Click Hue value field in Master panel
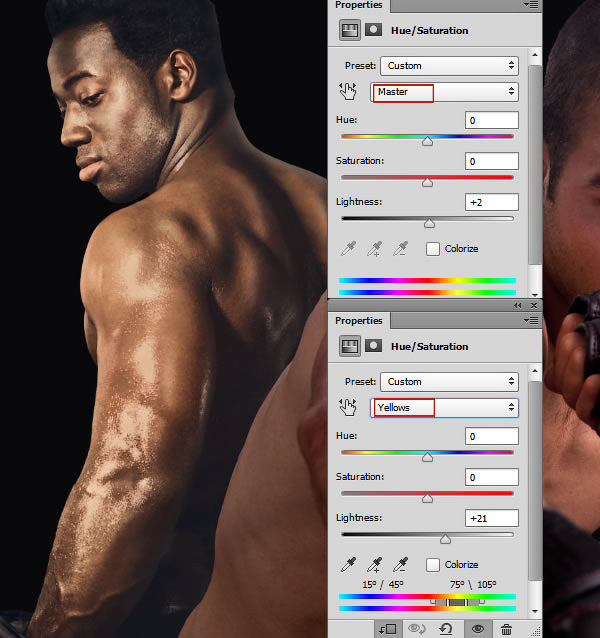Screen dimensions: 600x638 click(492, 120)
